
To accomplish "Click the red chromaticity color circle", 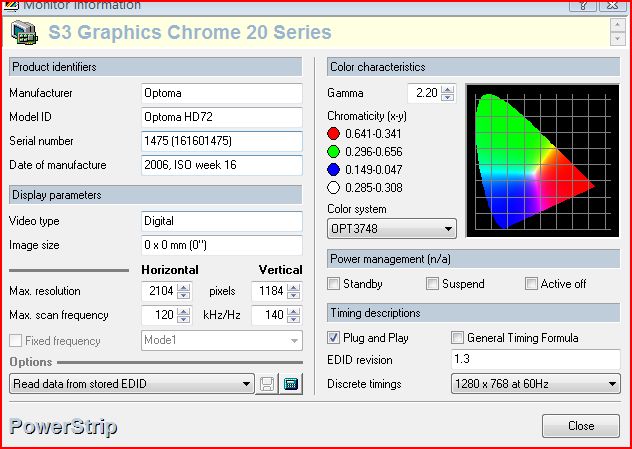I will click(333, 134).
